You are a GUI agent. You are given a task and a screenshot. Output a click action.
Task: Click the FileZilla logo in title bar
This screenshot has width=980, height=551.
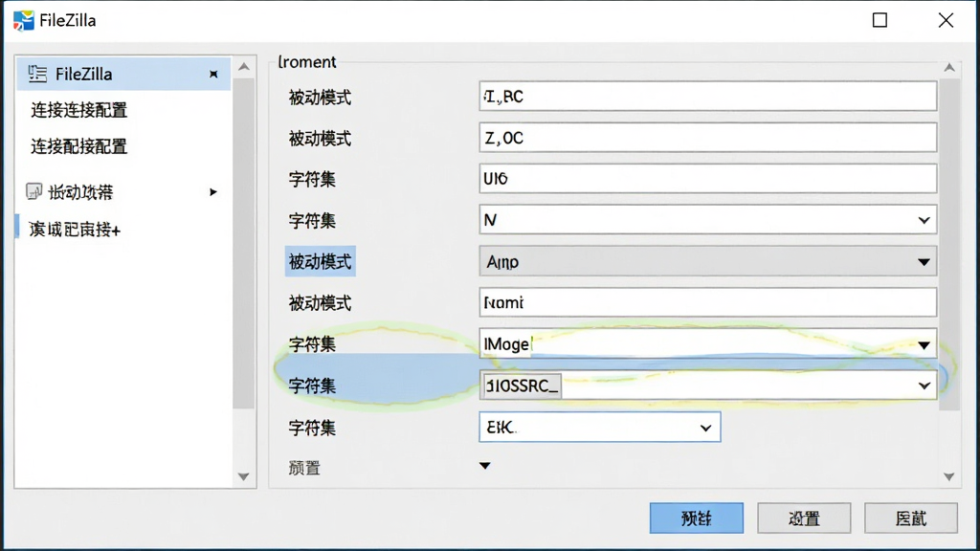23,21
